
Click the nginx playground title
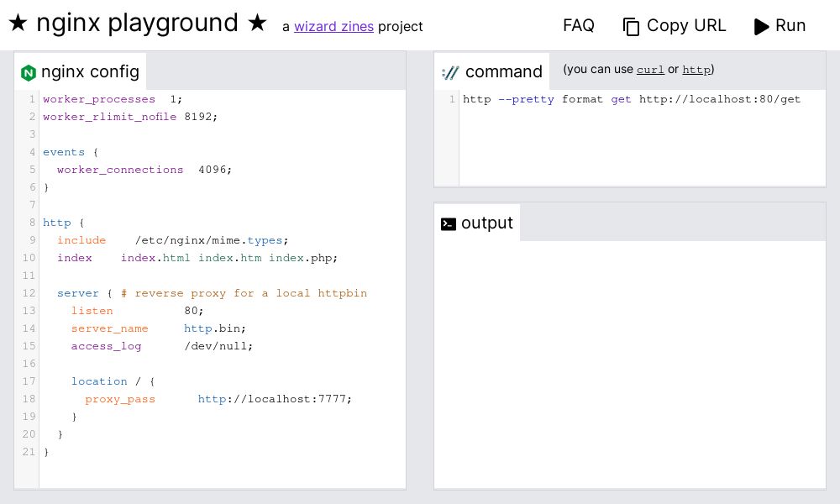pos(137,23)
